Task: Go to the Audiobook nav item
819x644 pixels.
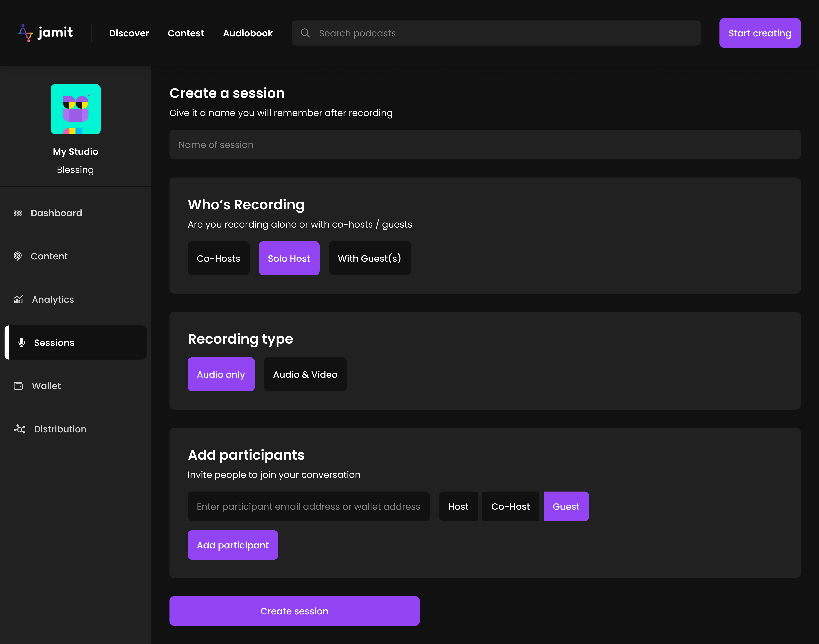Action: pyautogui.click(x=248, y=33)
